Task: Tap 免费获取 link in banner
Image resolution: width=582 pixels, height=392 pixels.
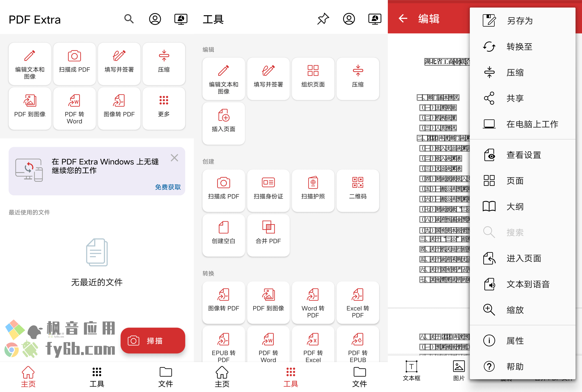Action: click(x=168, y=187)
